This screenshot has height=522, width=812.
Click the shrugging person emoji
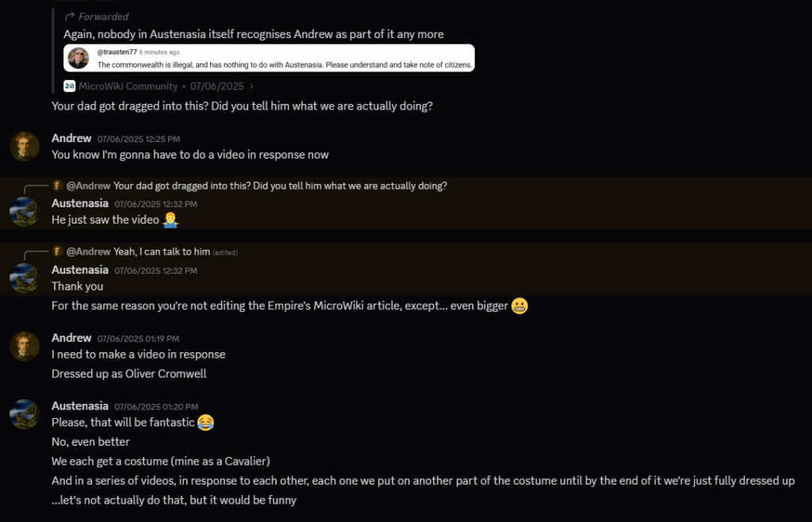point(170,220)
